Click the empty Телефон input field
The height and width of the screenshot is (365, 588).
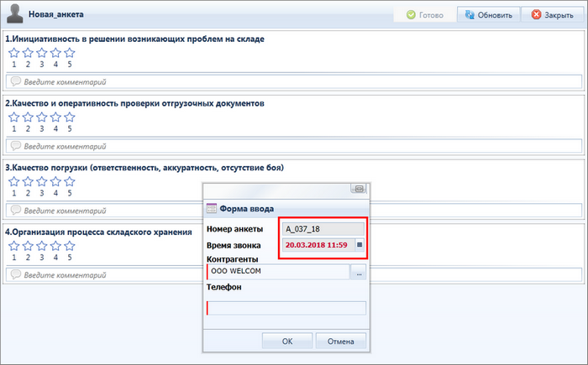[x=286, y=308]
